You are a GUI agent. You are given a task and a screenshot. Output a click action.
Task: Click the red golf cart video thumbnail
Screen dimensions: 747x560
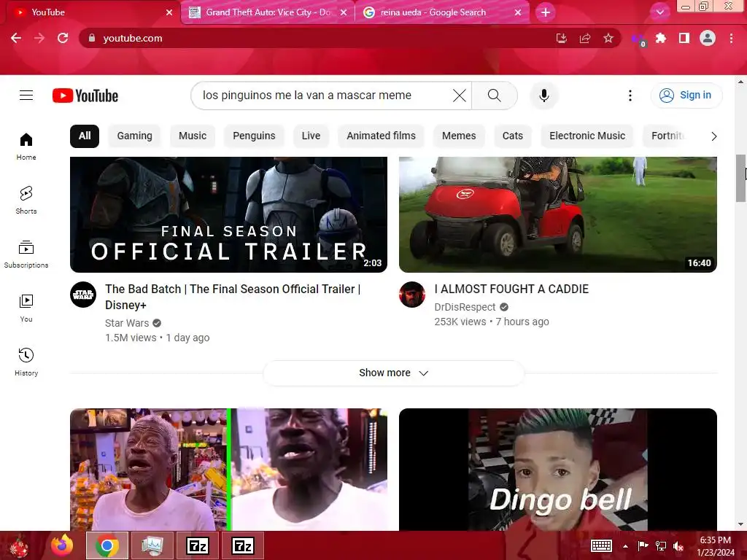click(558, 214)
